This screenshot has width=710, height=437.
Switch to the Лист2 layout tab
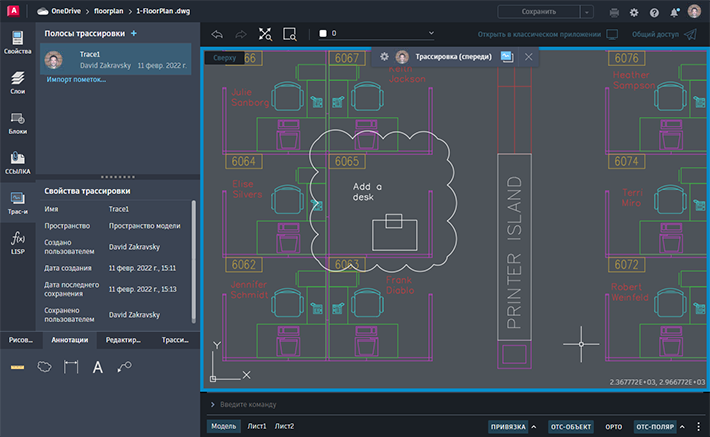[x=284, y=426]
